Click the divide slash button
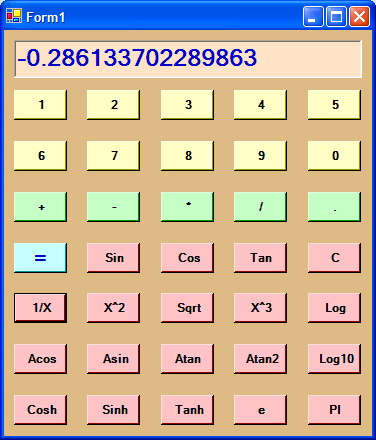 tap(260, 207)
